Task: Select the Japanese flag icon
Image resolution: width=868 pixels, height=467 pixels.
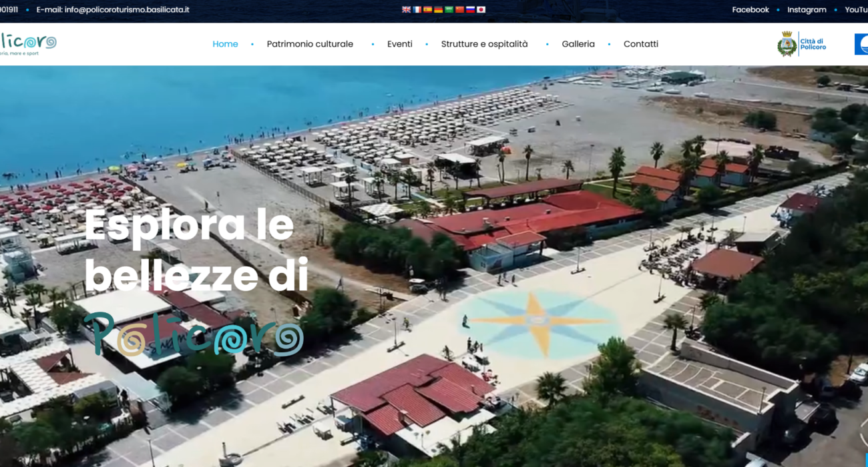Action: (x=481, y=10)
